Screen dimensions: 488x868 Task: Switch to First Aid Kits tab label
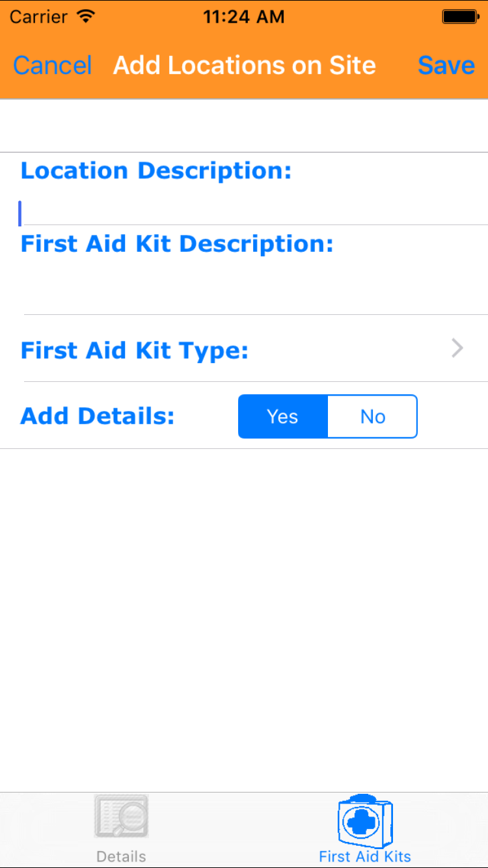(364, 856)
